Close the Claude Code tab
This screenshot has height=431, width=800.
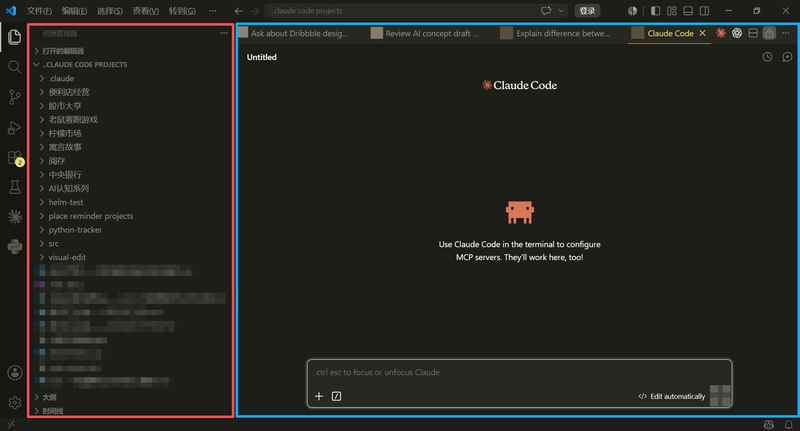click(703, 33)
